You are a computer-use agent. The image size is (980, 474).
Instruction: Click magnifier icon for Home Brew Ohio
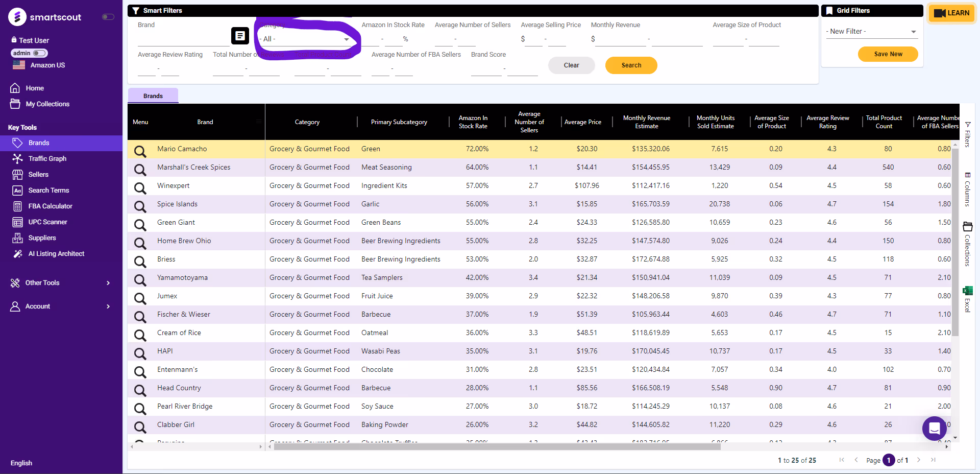[140, 243]
